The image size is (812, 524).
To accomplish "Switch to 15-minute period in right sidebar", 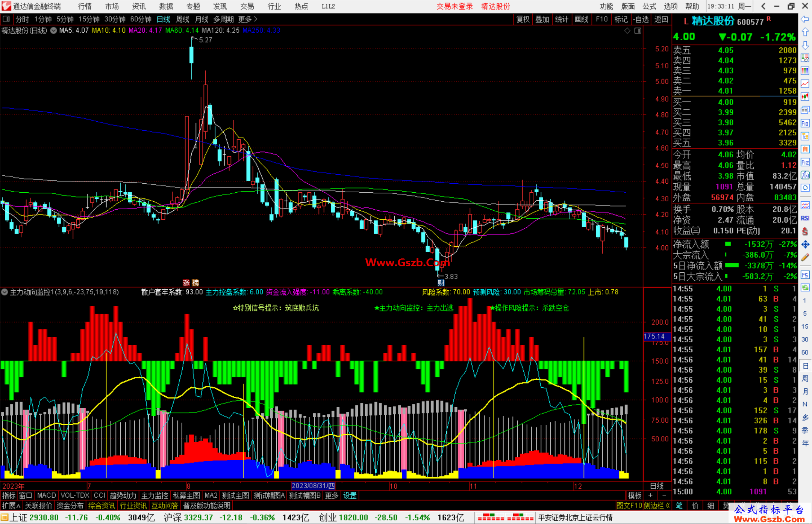I will point(804,326).
